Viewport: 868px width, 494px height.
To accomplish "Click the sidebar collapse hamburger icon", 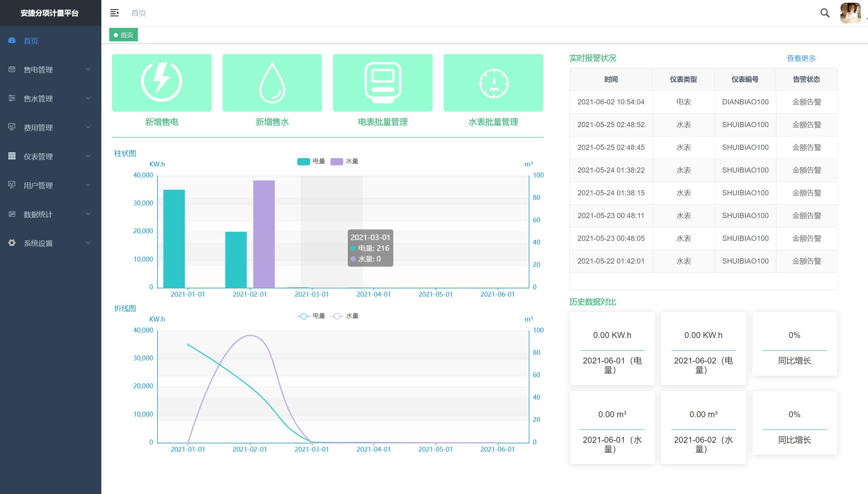I will click(x=114, y=13).
